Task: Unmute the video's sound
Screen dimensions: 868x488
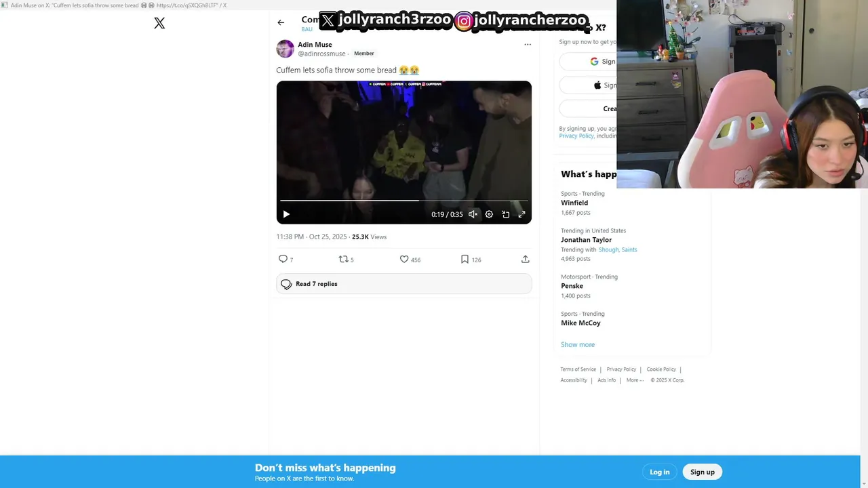Action: pos(473,214)
